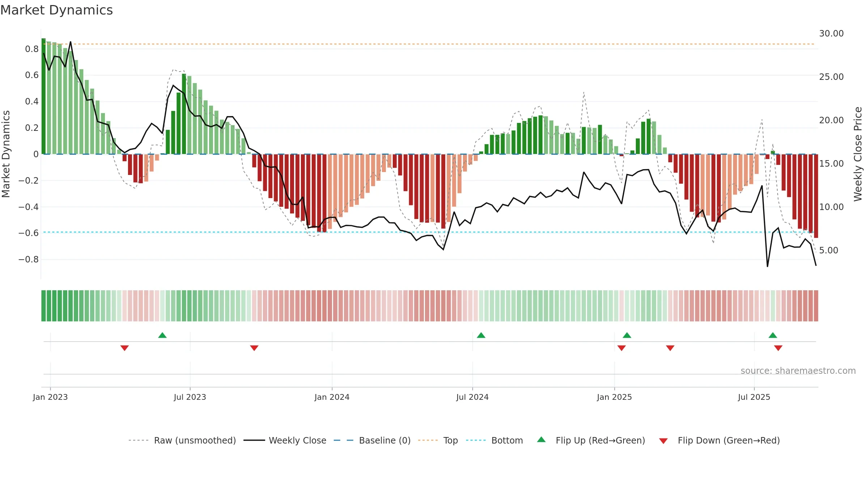
Task: Click the last red cell of the heatmap strip
Action: pos(816,306)
